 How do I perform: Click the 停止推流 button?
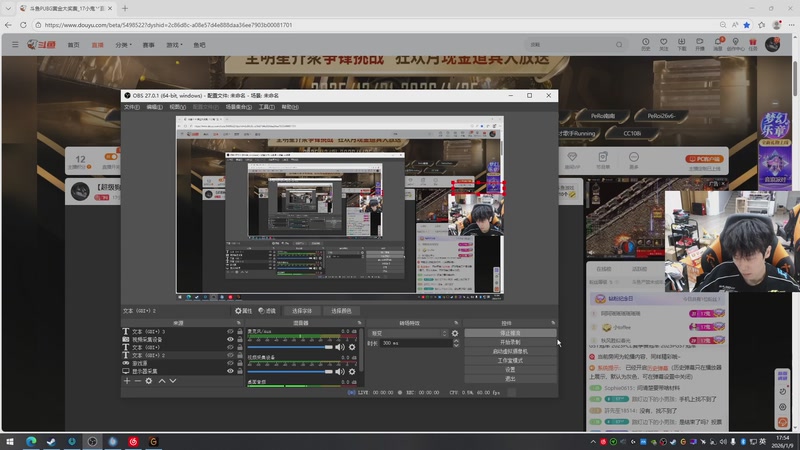pos(510,333)
